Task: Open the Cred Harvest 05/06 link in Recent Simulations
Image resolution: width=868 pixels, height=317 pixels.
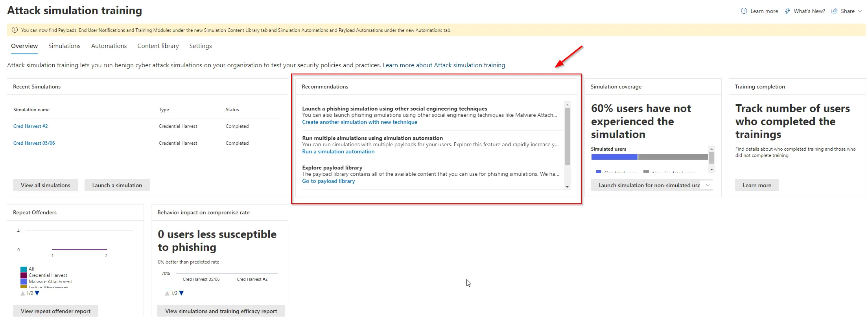Action: (x=34, y=143)
